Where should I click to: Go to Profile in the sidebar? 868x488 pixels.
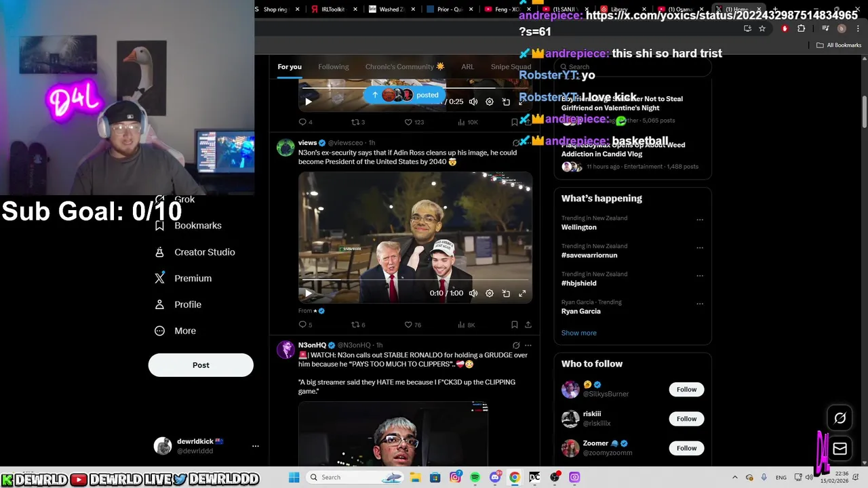tap(178, 305)
